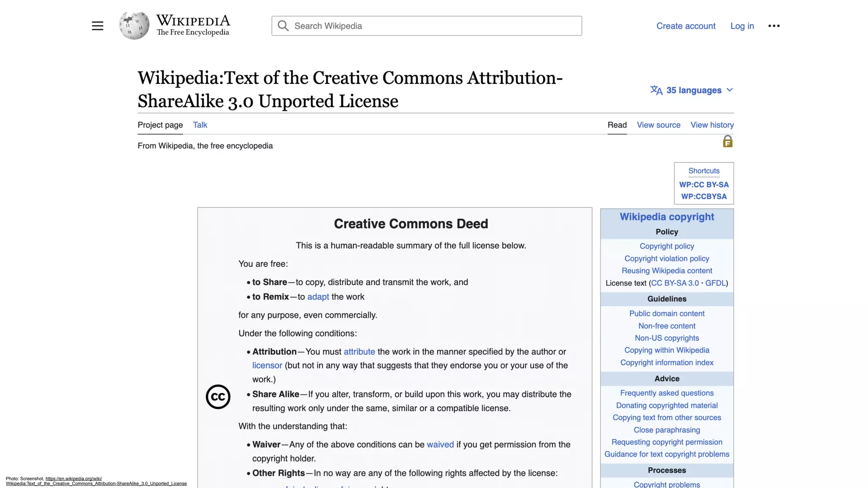The width and height of the screenshot is (868, 488).
Task: Open the three-dot personal tools menu
Action: (x=774, y=26)
